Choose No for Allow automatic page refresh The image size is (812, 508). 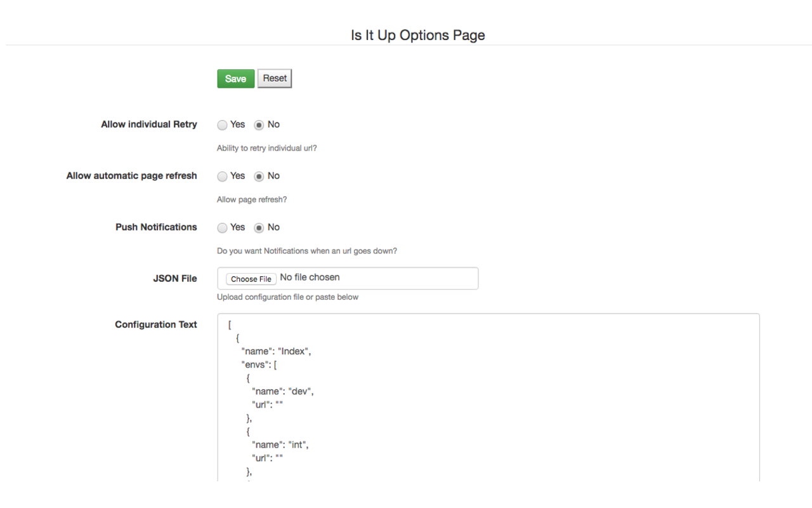(259, 177)
